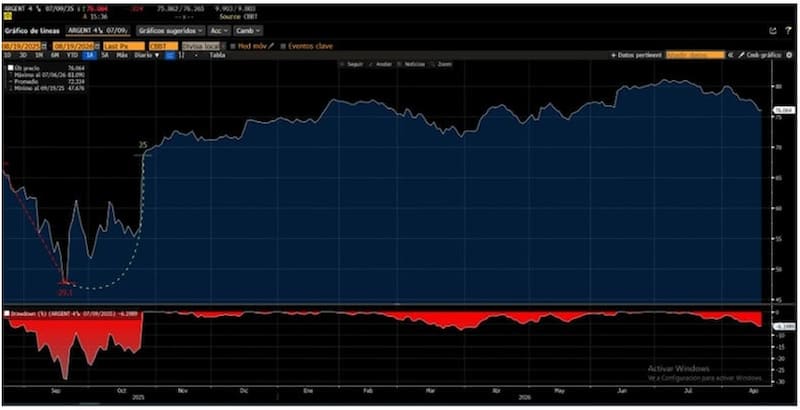The image size is (800, 410).
Task: Select the candlestick chart style icon
Action: click(181, 55)
